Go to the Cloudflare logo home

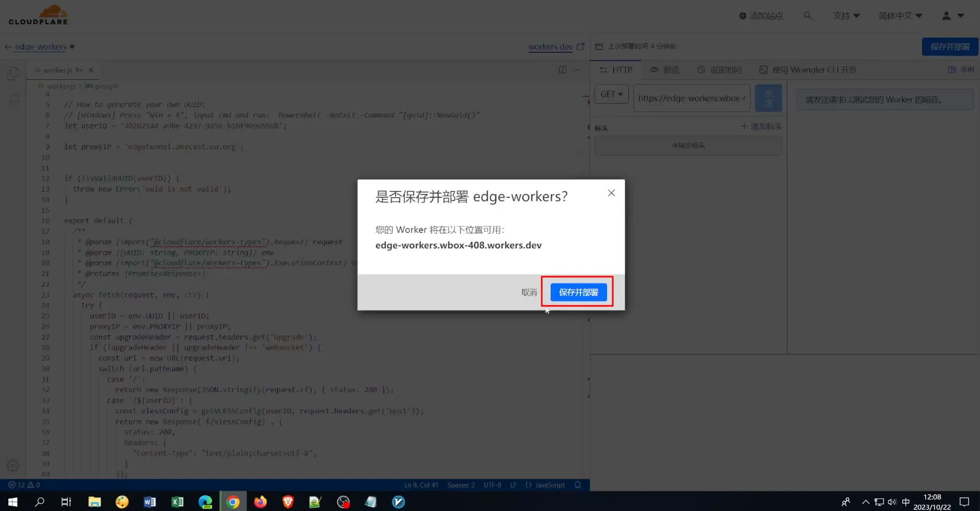tap(38, 15)
